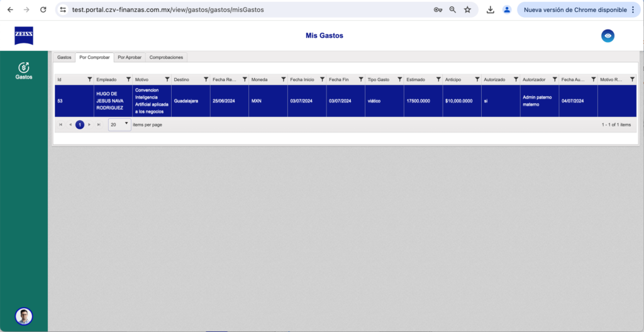Viewport: 644px width, 332px height.
Task: Click the 25/06/2024 date cell
Action: point(229,101)
